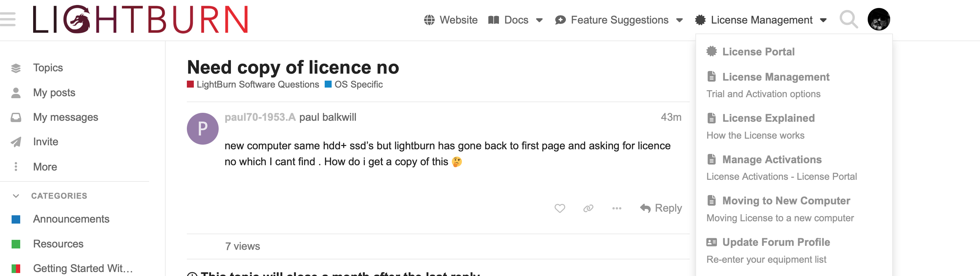
Task: Click the blue Announcements category swatch
Action: click(x=16, y=219)
